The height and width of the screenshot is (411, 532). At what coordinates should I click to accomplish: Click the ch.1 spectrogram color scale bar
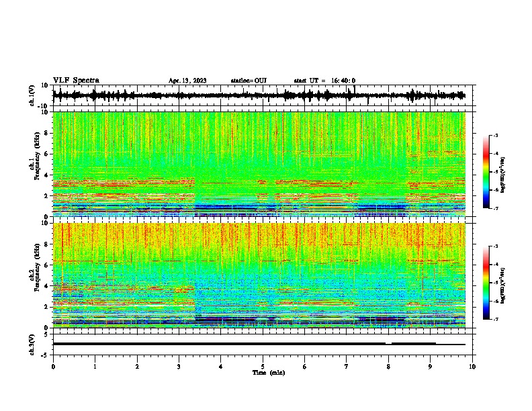[486, 172]
